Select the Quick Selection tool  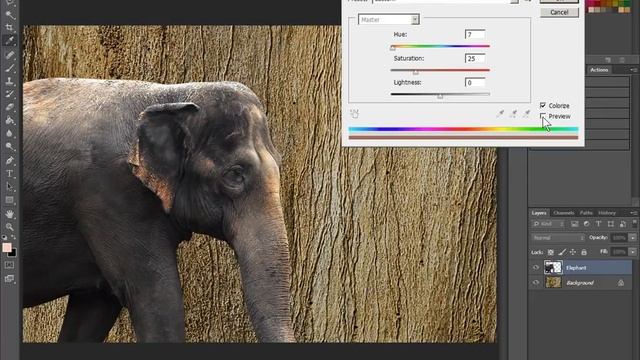coord(10,15)
